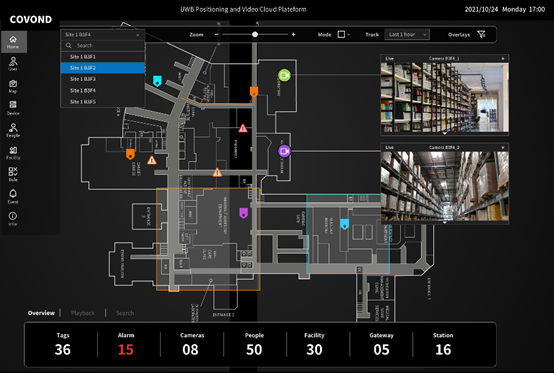Image resolution: width=554 pixels, height=373 pixels.
Task: Select the green camera marker on map
Action: point(284,75)
